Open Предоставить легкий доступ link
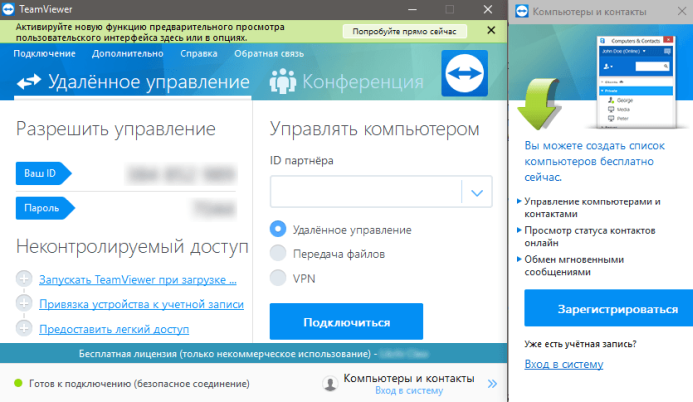The height and width of the screenshot is (402, 693). click(x=114, y=329)
